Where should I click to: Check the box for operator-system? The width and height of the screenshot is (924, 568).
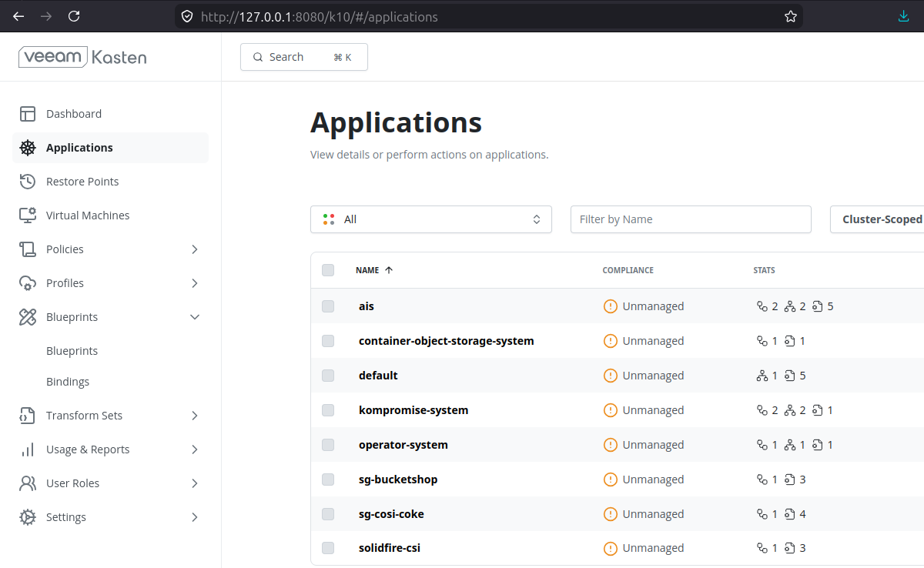pos(328,445)
